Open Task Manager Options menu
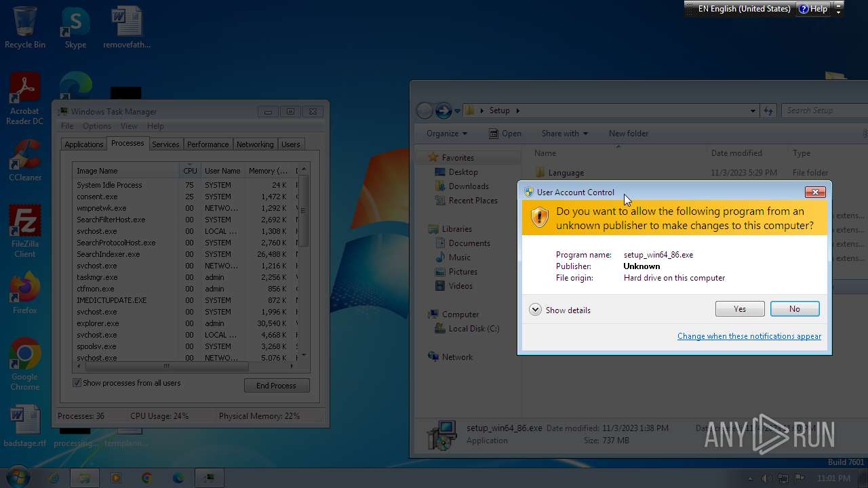The width and height of the screenshot is (868, 488). tap(97, 126)
